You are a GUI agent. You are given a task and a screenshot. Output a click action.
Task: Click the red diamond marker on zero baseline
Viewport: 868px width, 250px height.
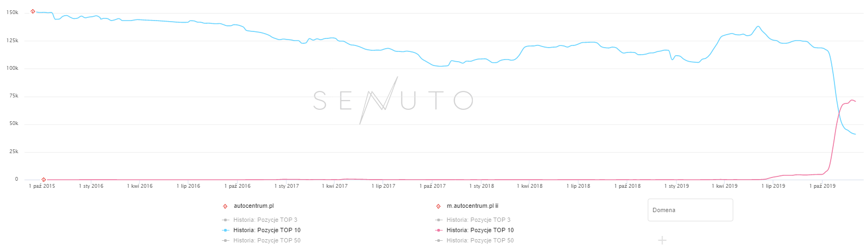44,180
